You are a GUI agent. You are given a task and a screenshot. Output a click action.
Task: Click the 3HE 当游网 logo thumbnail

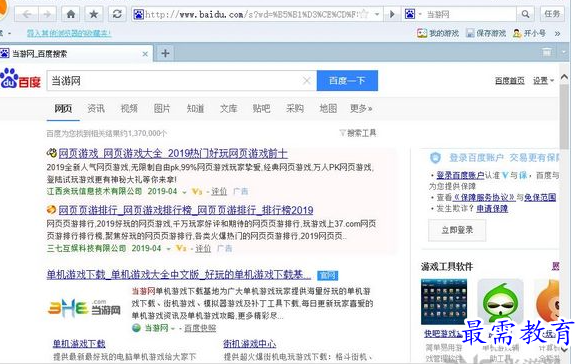[x=84, y=309]
